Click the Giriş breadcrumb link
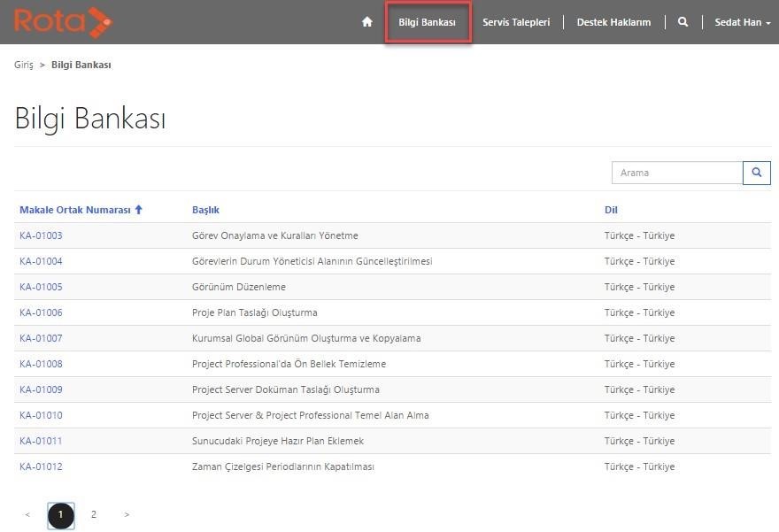Image resolution: width=779 pixels, height=532 pixels. tap(24, 65)
